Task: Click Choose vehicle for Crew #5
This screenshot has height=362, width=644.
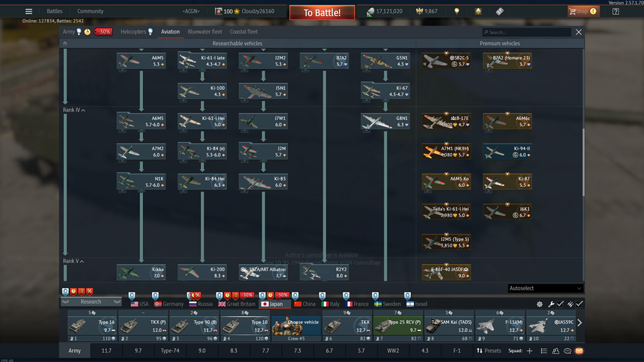Action: 296,326
